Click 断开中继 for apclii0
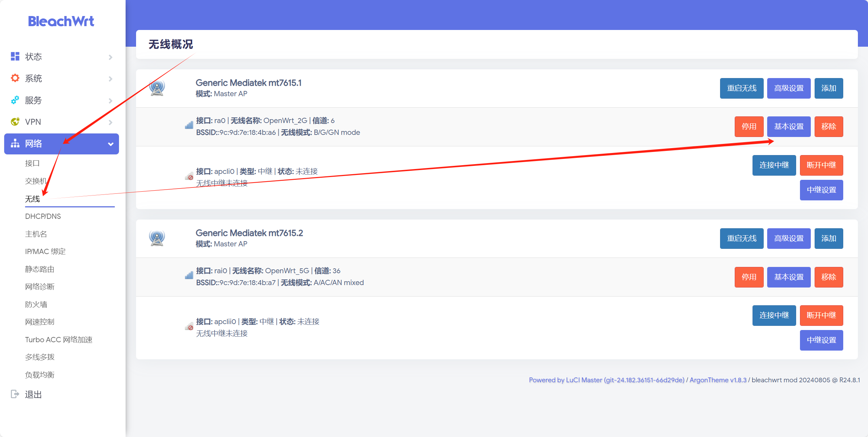This screenshot has width=868, height=437. pyautogui.click(x=822, y=315)
